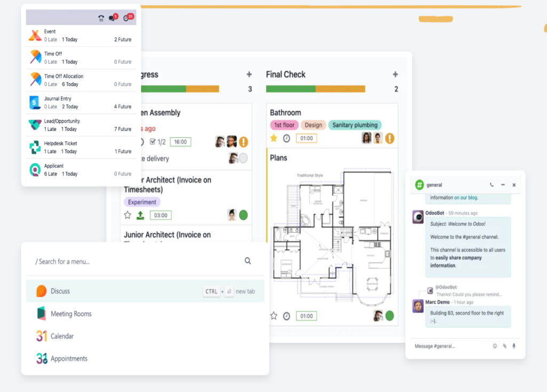Viewport: 547px width, 392px height.
Task: Start a call from the #general header
Action: coord(491,184)
